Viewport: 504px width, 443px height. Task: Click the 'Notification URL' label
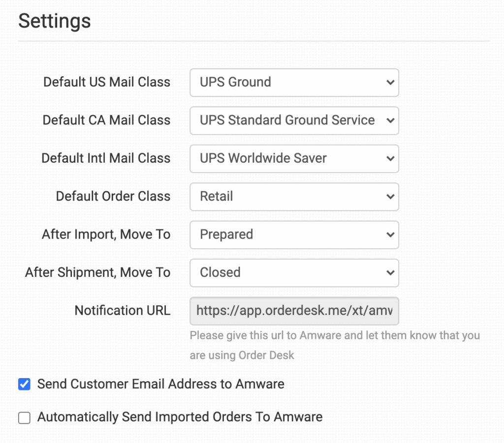[x=123, y=311]
